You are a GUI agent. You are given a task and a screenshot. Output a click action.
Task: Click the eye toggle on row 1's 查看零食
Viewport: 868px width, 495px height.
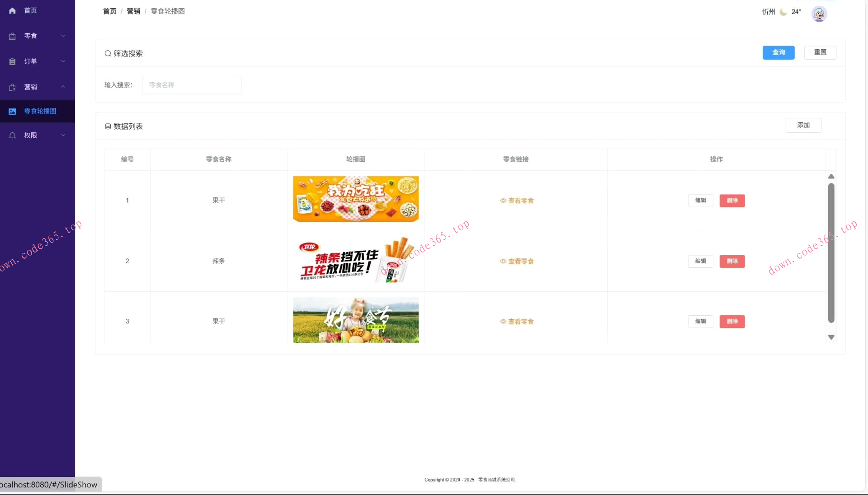(502, 201)
